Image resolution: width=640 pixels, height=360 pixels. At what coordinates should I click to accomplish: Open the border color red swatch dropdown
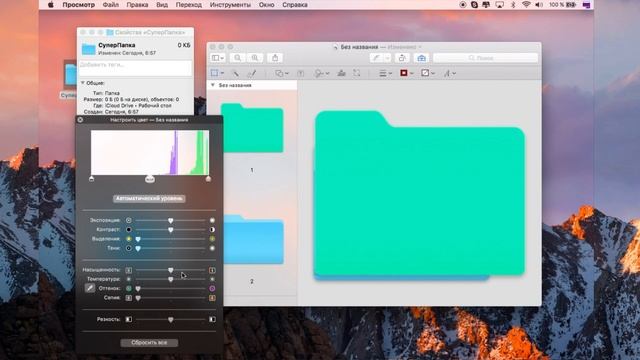tap(407, 73)
